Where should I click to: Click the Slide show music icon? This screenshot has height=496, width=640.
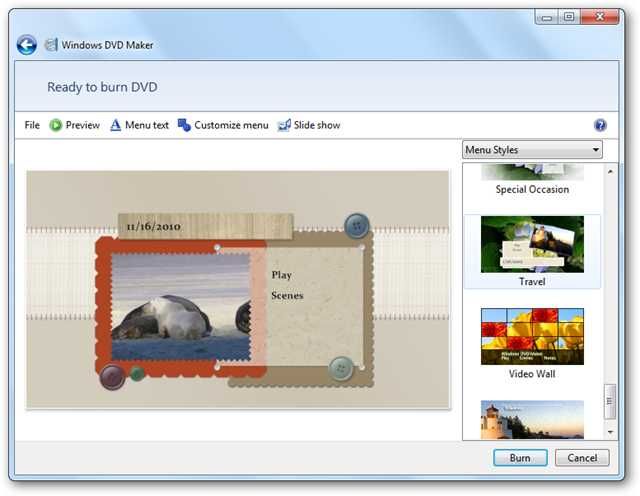pos(284,125)
